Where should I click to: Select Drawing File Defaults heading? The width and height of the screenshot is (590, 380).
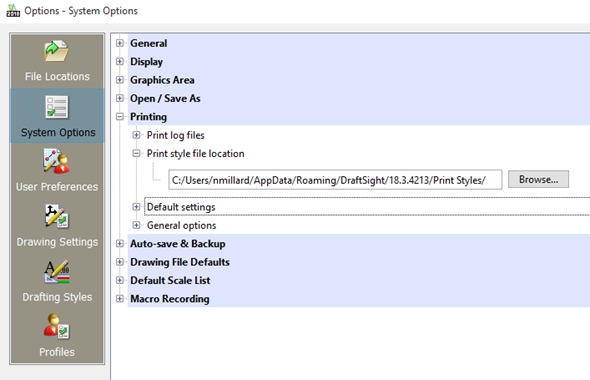click(x=180, y=262)
